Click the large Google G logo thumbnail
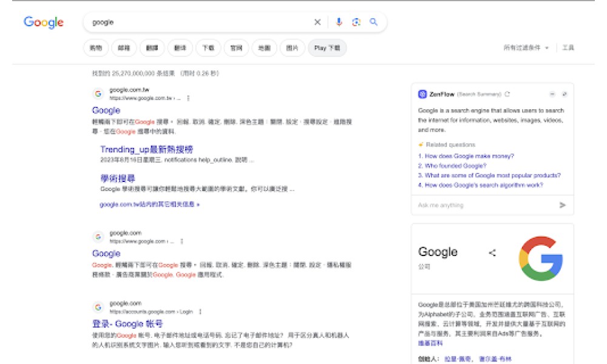Image resolution: width=607 pixels, height=364 pixels. pyautogui.click(x=541, y=258)
